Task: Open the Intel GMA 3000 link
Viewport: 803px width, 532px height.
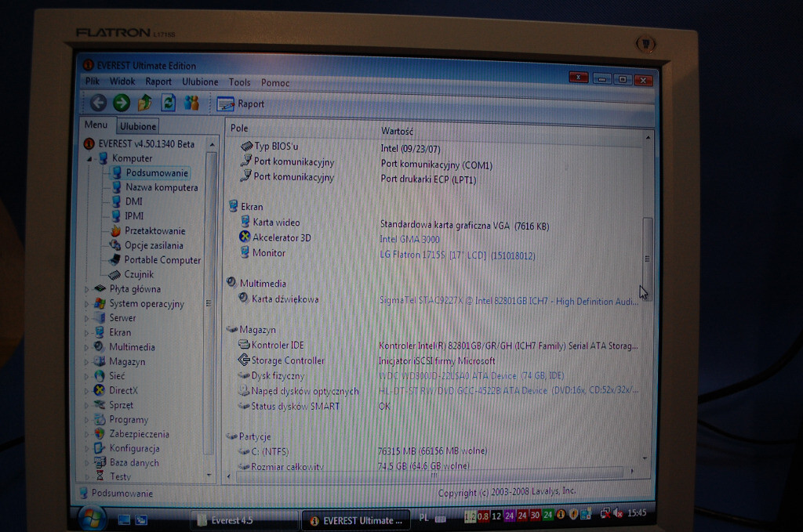Action: (x=409, y=239)
